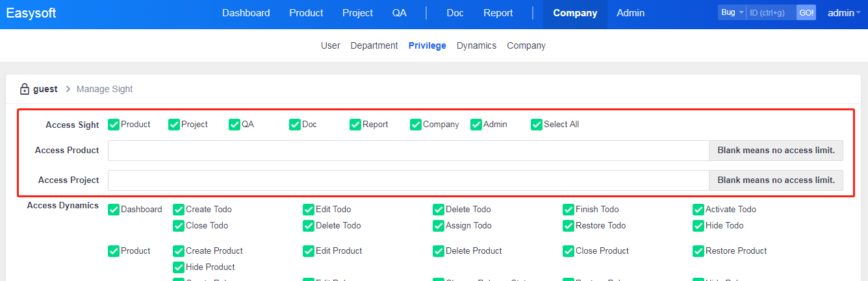The width and height of the screenshot is (868, 281).
Task: Untick the Create Todo privilege
Action: point(179,210)
